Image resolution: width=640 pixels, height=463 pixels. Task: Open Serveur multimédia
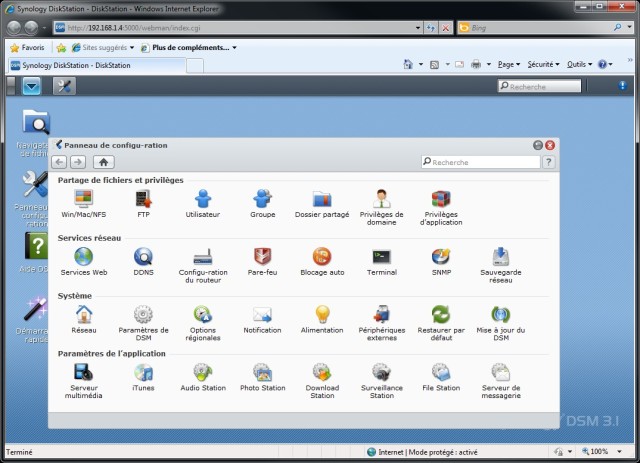coord(84,372)
